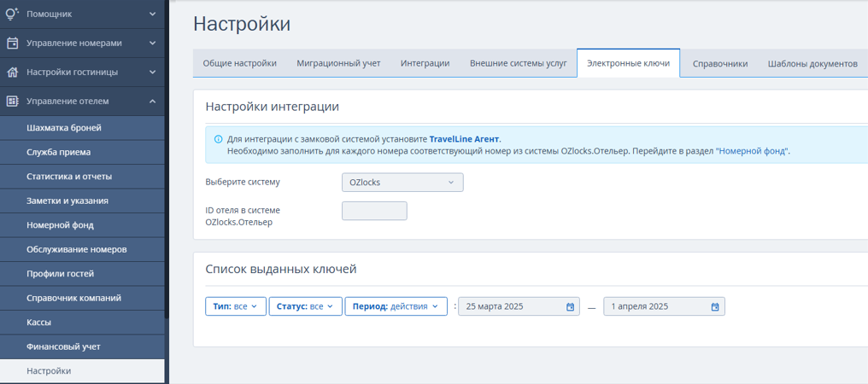Open the Тип: все filter dropdown
The image size is (868, 384).
click(236, 306)
